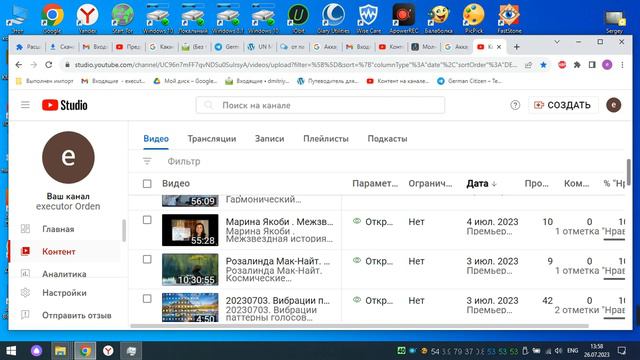Click the Yandex browser taskbar icon
640x360 pixels.
coord(108,351)
